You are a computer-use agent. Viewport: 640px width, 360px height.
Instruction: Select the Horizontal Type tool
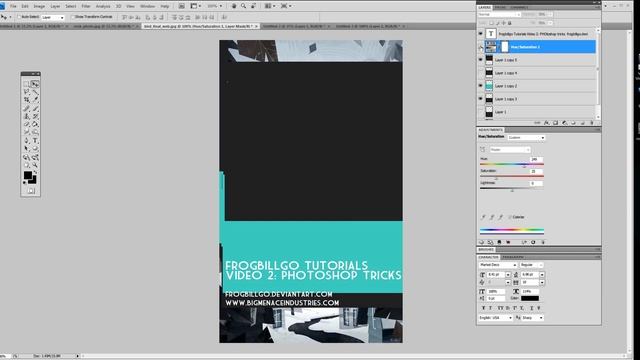click(35, 141)
